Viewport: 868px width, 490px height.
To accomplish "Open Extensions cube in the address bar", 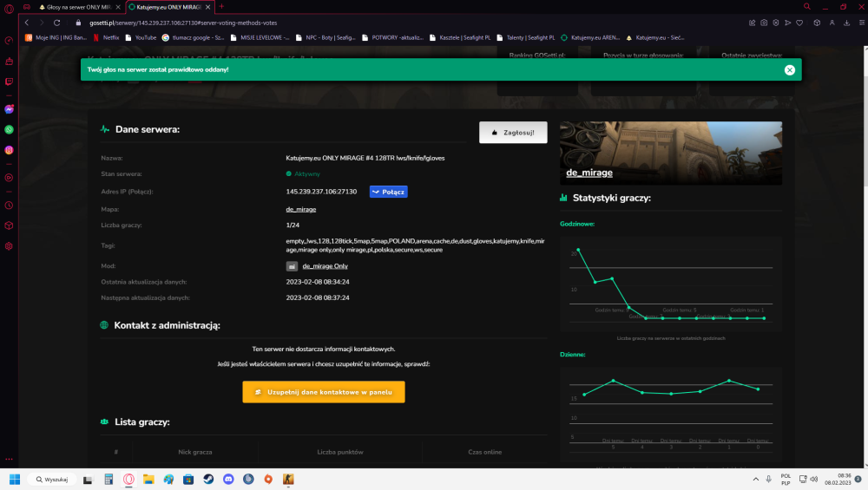I will 817,23.
